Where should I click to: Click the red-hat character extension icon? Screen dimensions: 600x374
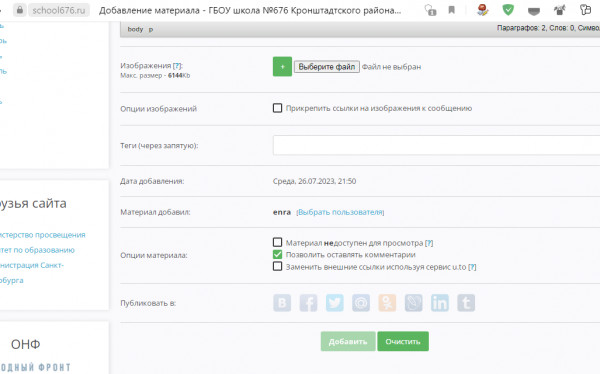[x=483, y=10]
